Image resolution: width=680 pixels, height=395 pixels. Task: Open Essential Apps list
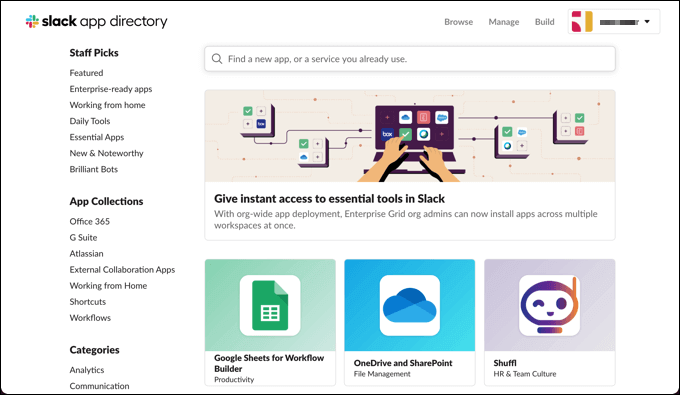(97, 137)
